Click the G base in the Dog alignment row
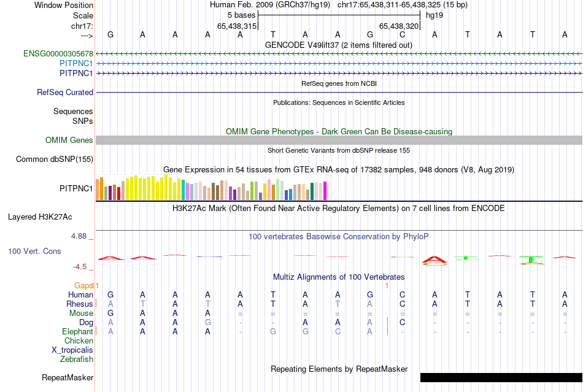 coord(207,323)
